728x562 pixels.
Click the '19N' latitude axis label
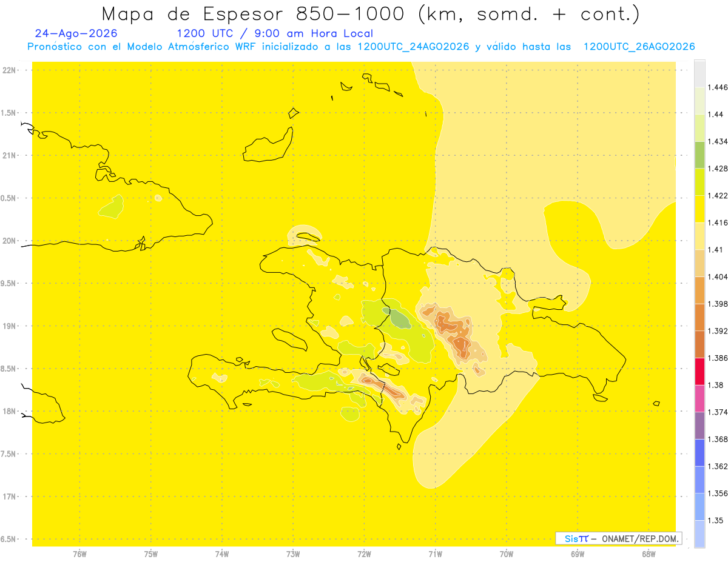tap(10, 326)
